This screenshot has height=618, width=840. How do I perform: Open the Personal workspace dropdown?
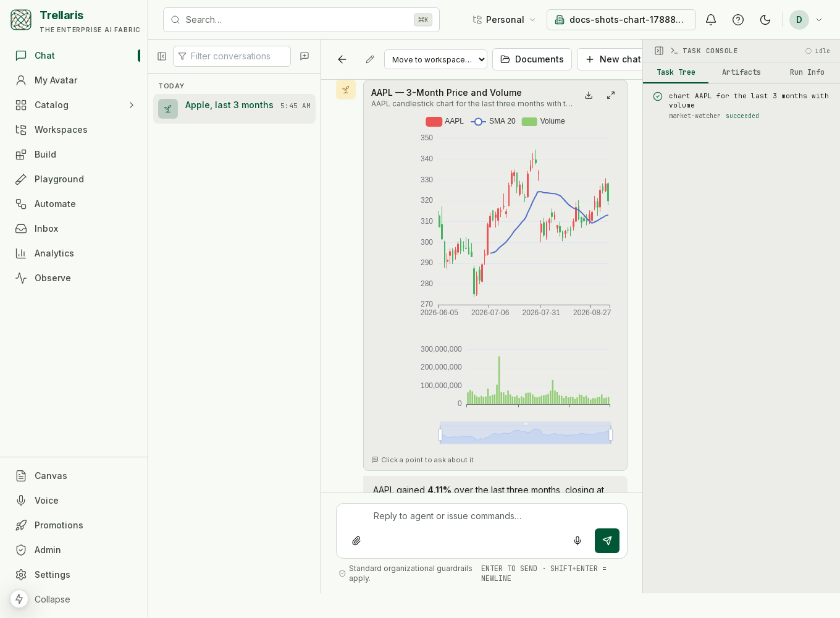click(x=504, y=20)
